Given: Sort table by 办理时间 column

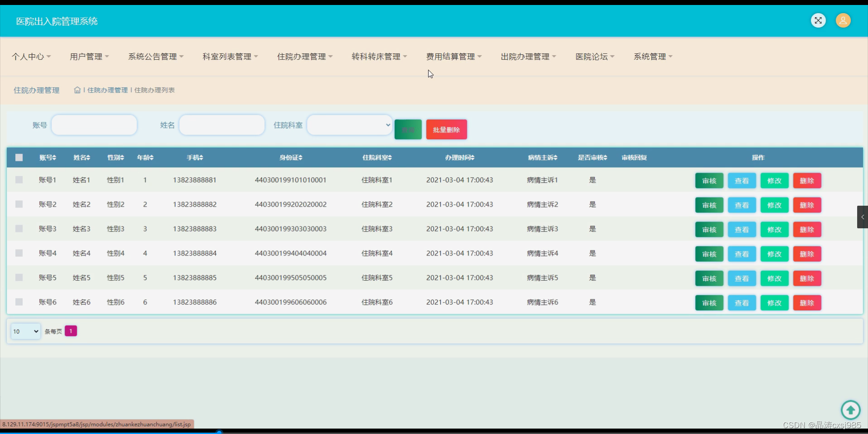Looking at the screenshot, I should point(460,157).
